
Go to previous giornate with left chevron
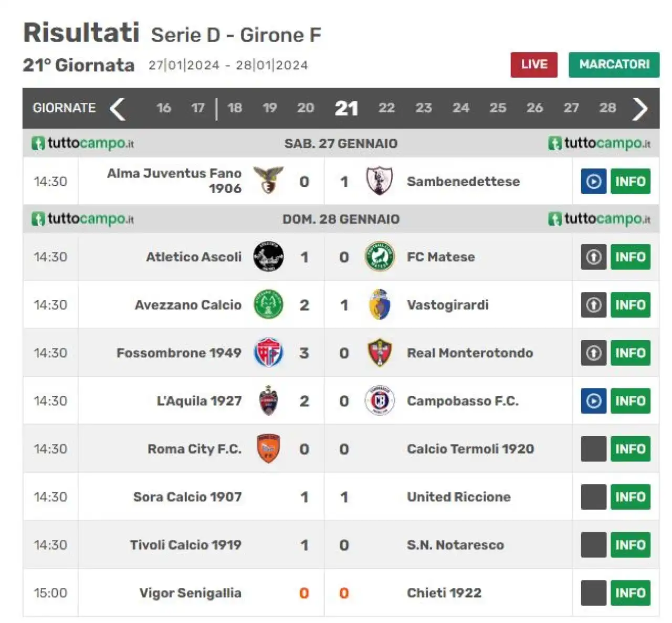pos(118,109)
